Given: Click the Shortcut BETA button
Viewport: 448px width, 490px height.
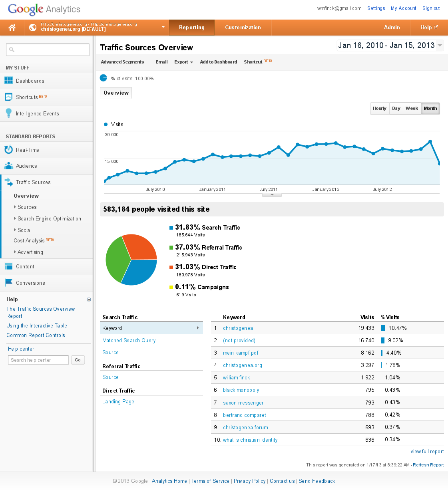Looking at the screenshot, I should click(258, 62).
